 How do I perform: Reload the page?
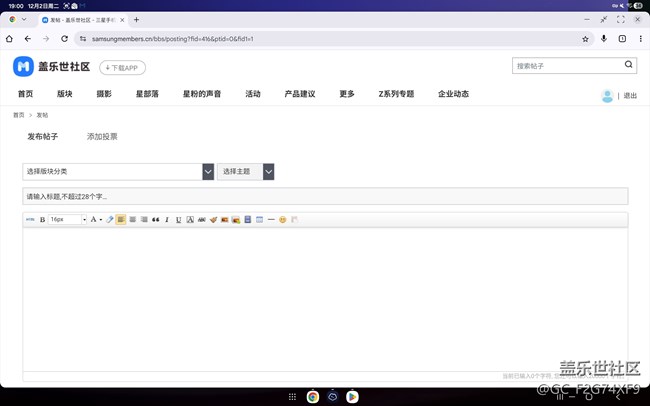click(x=64, y=39)
